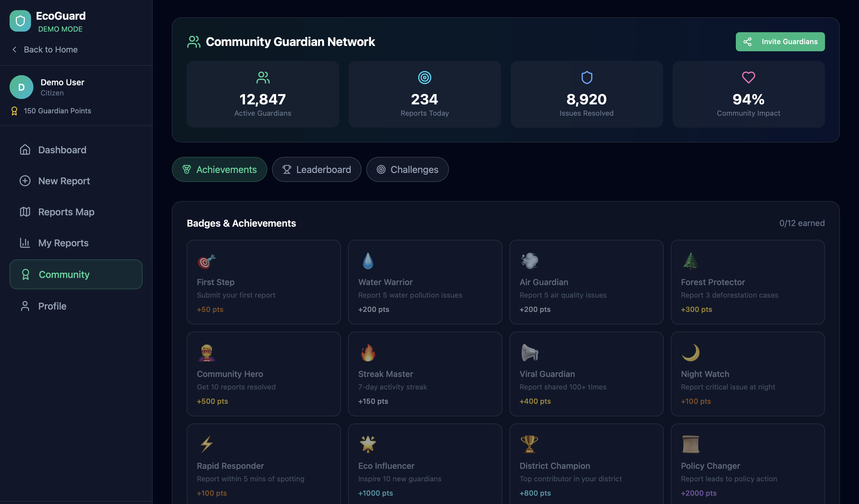Open the Reports Map page

[66, 212]
